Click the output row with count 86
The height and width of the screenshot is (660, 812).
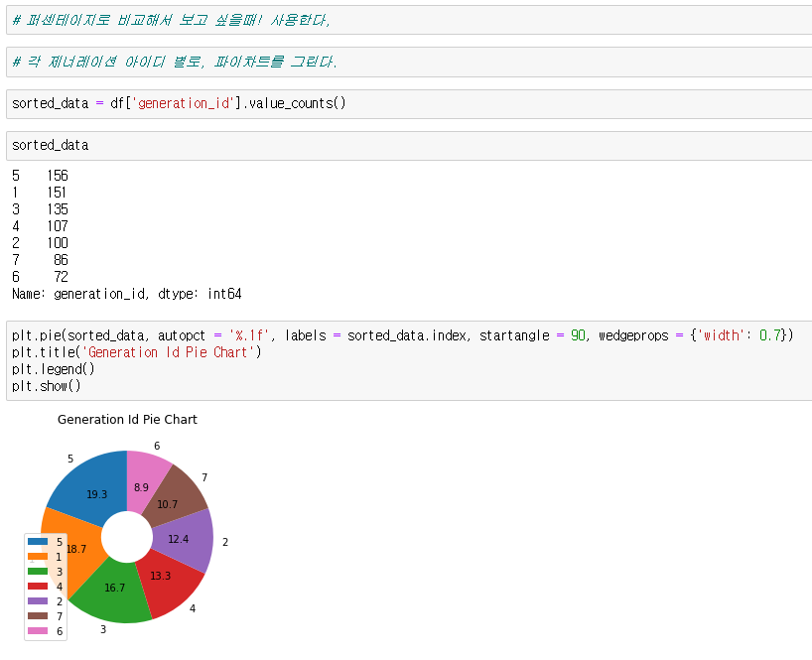point(40,260)
